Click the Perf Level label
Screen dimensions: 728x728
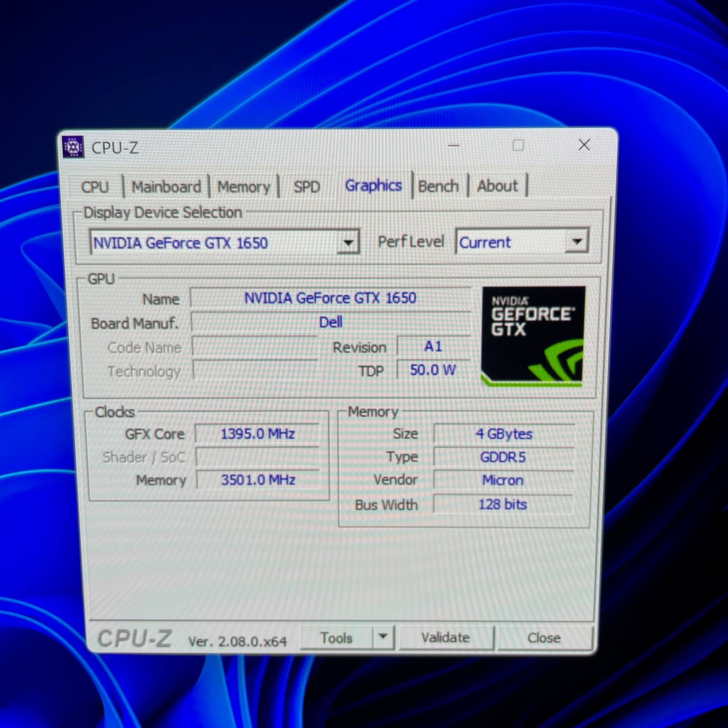[411, 241]
